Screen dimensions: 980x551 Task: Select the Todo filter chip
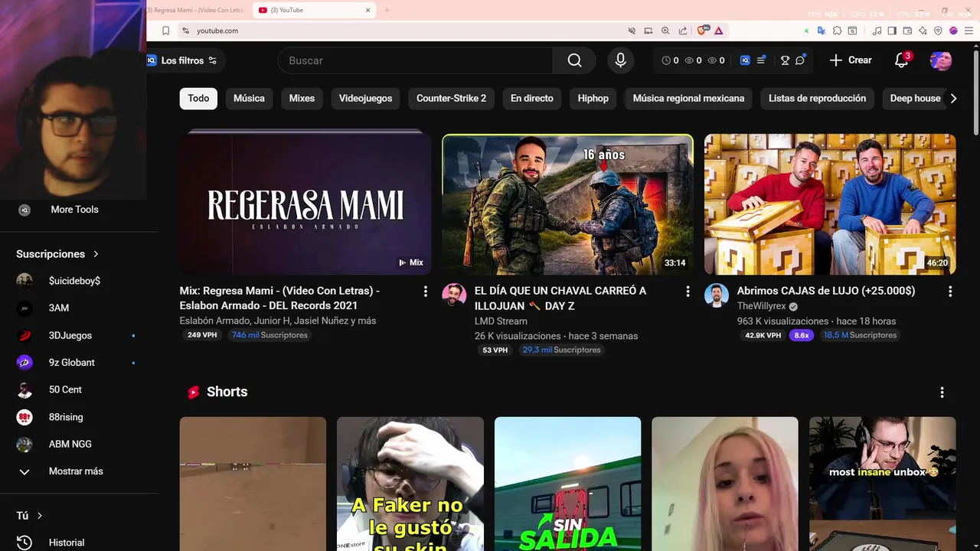198,98
